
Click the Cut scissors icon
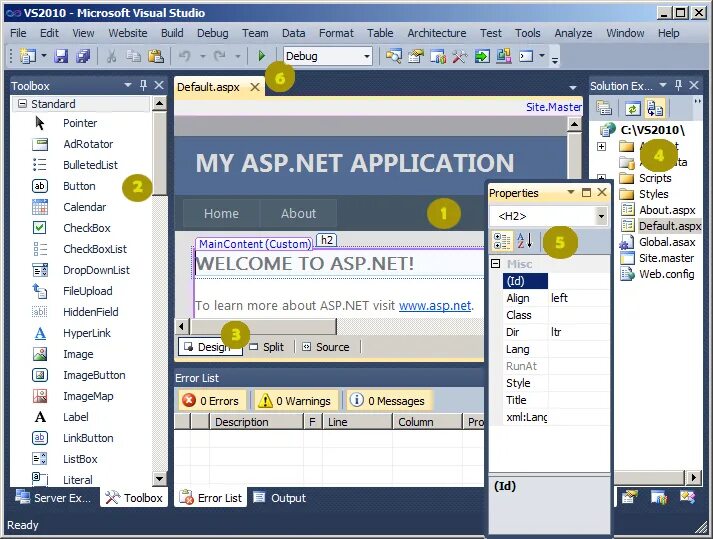click(x=111, y=56)
